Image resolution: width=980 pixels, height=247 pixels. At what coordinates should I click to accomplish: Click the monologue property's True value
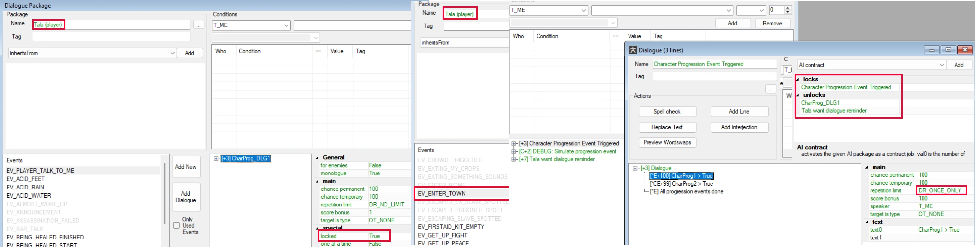374,173
